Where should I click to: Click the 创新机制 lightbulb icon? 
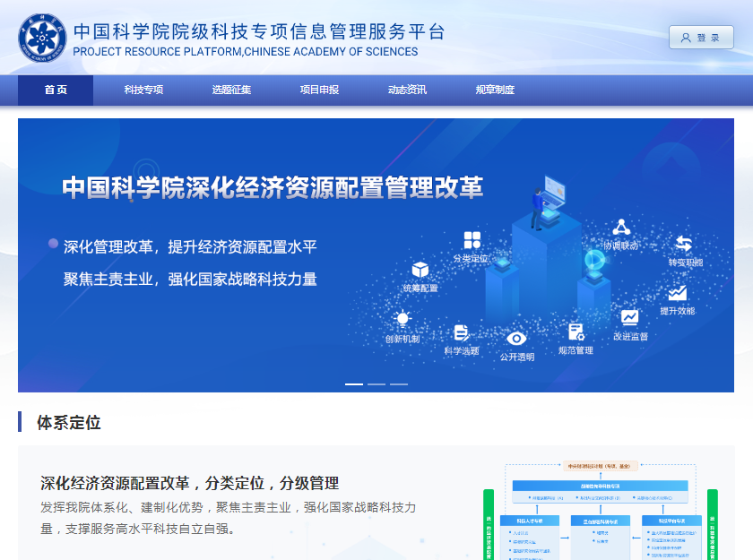[x=402, y=319]
